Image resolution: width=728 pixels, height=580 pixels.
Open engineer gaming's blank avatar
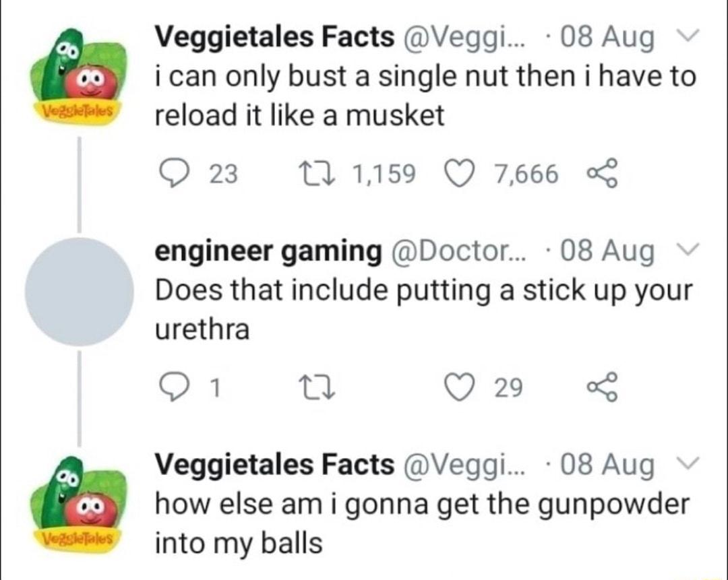point(81,292)
